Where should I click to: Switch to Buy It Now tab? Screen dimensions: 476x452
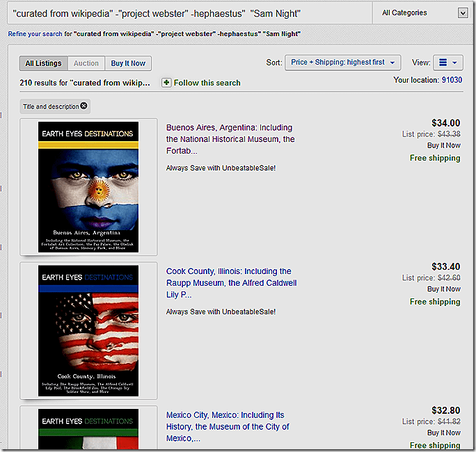[x=128, y=63]
